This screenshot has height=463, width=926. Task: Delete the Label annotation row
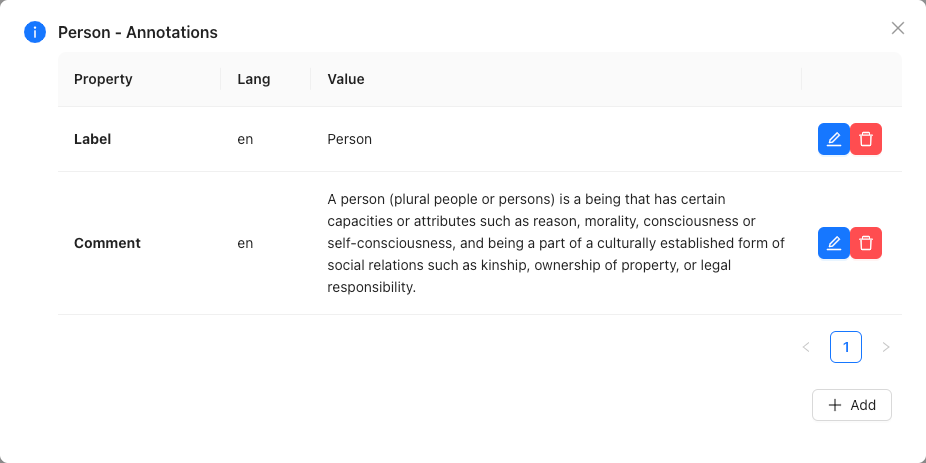(866, 139)
